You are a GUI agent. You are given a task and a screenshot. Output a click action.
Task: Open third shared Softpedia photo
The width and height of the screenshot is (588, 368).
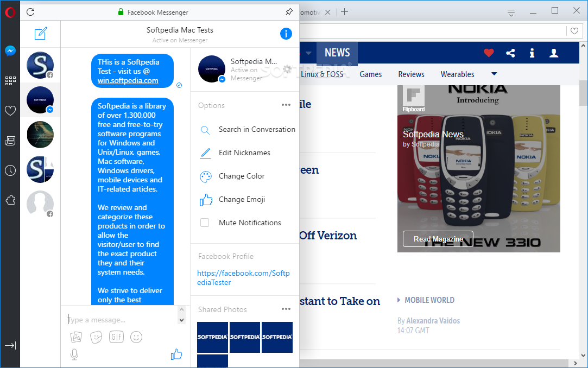tap(277, 337)
